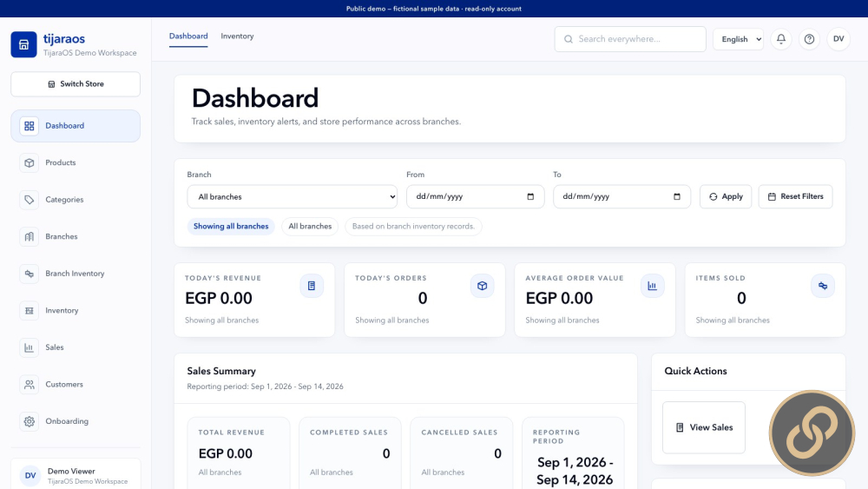This screenshot has height=489, width=868.
Task: Click the Branches building icon
Action: (30, 236)
